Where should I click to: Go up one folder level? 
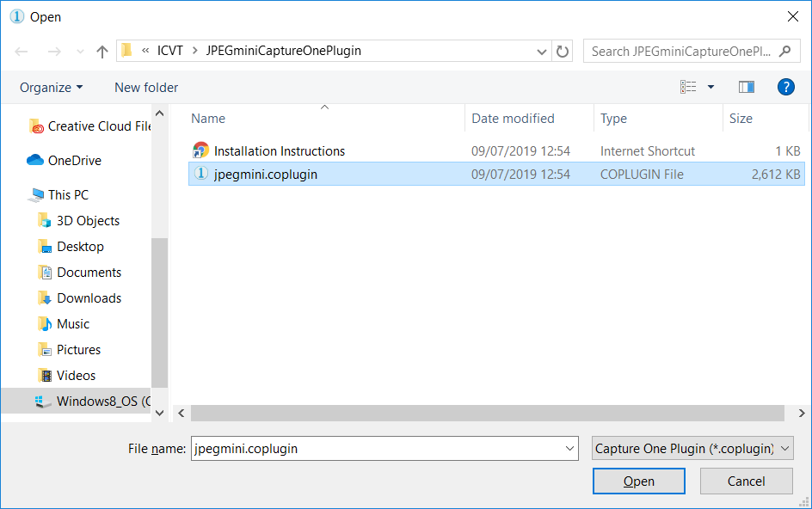coord(102,52)
